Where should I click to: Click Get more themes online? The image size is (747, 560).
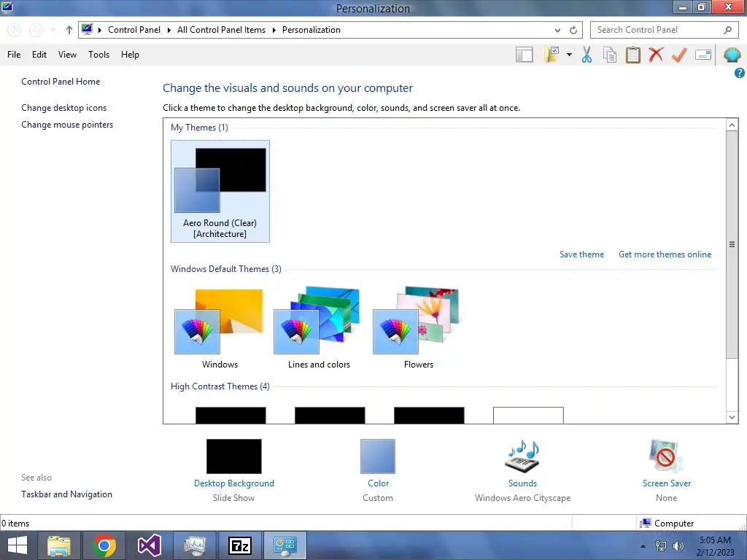[x=665, y=254]
